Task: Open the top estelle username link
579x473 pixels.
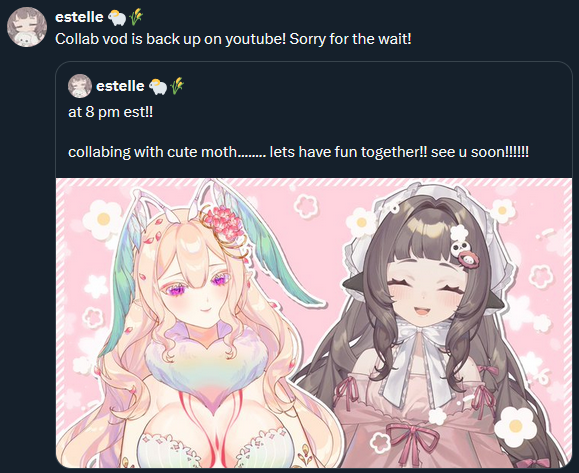Action: pos(79,17)
